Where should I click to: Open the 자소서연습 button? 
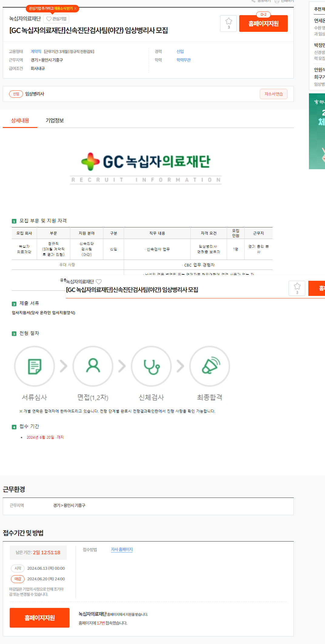tap(273, 94)
